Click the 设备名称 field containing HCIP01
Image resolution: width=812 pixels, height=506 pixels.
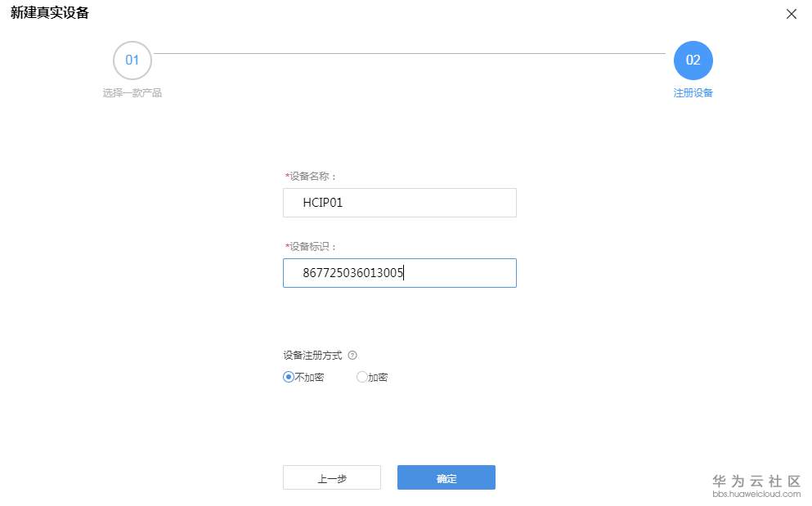click(399, 203)
